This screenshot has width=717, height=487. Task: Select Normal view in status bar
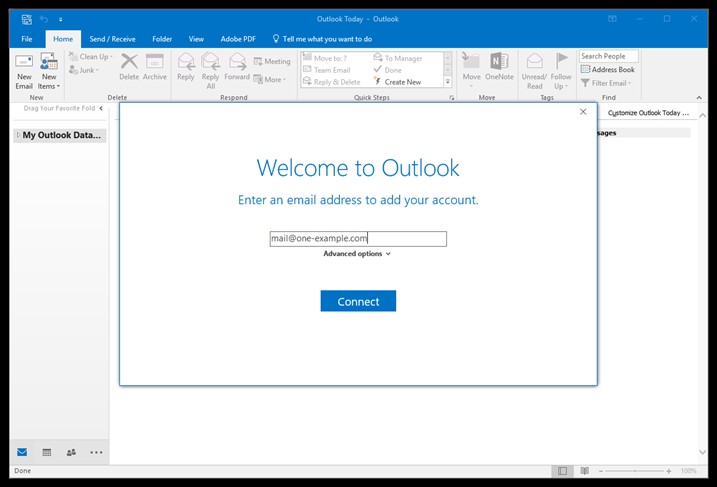click(x=562, y=471)
